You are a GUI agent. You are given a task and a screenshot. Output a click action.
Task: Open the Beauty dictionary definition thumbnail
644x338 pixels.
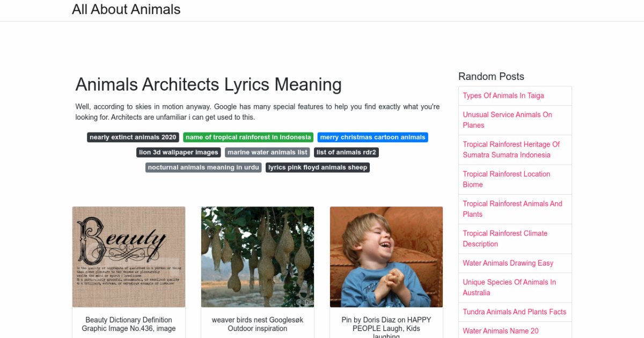point(129,257)
